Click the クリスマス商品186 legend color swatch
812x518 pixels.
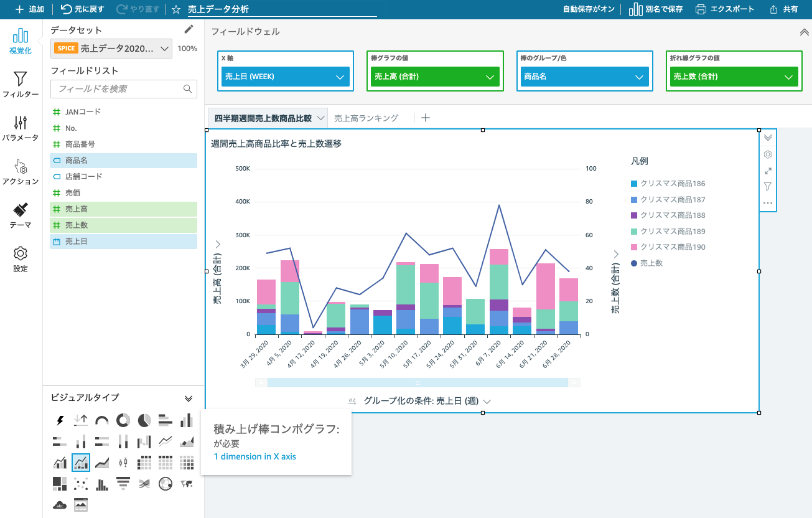coord(634,184)
